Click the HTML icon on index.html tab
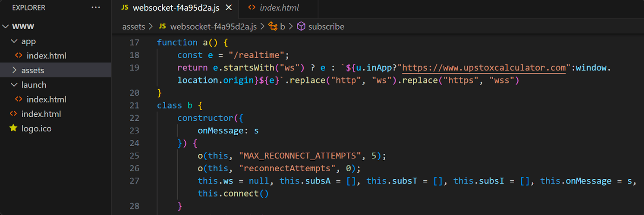The width and height of the screenshot is (644, 215). click(x=252, y=8)
